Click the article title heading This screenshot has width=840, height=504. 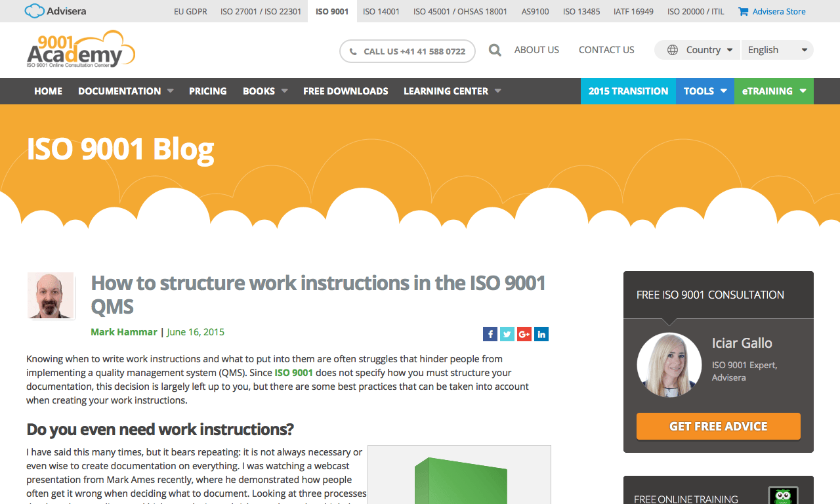click(318, 295)
